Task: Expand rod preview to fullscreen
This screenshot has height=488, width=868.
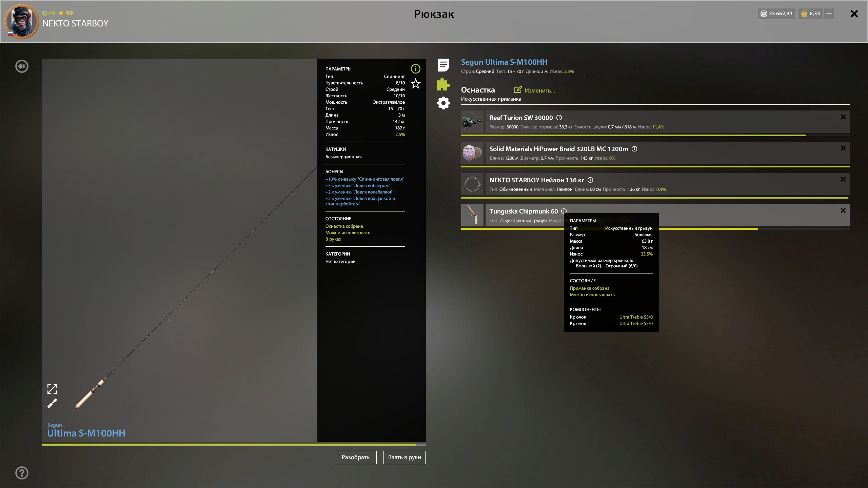Action: pos(52,389)
